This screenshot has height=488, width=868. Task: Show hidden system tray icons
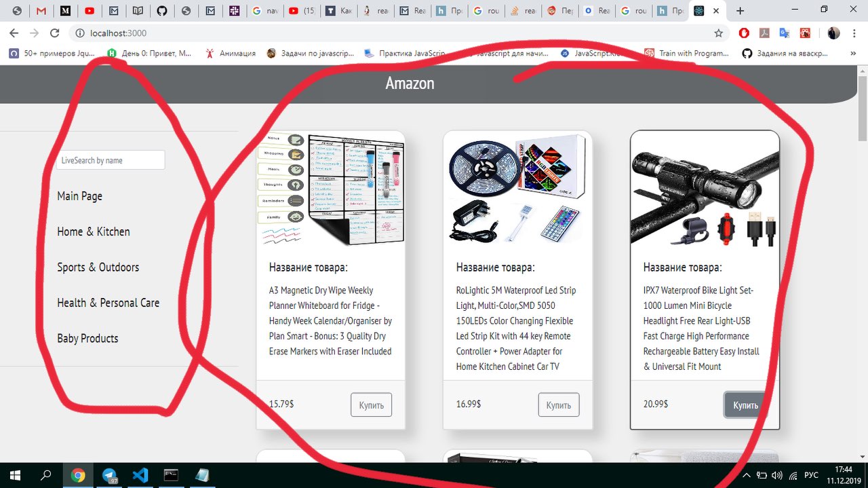point(747,475)
